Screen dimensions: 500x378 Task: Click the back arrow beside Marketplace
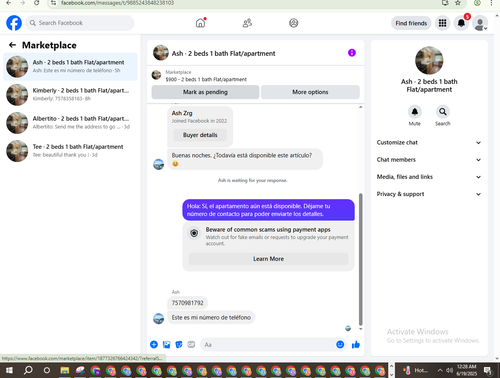(12, 45)
